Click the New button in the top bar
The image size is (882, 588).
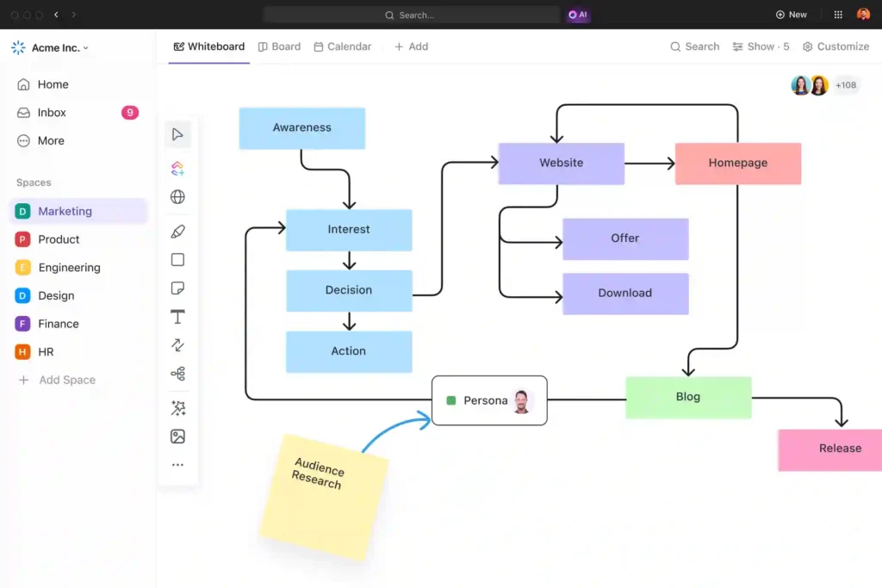pyautogui.click(x=791, y=14)
